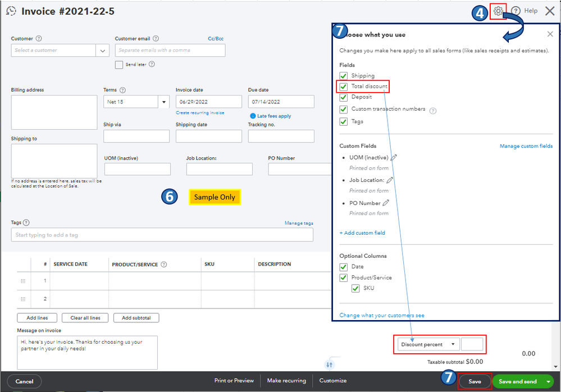Image resolution: width=561 pixels, height=392 pixels.
Task: Click the Add subtotal button
Action: click(136, 318)
